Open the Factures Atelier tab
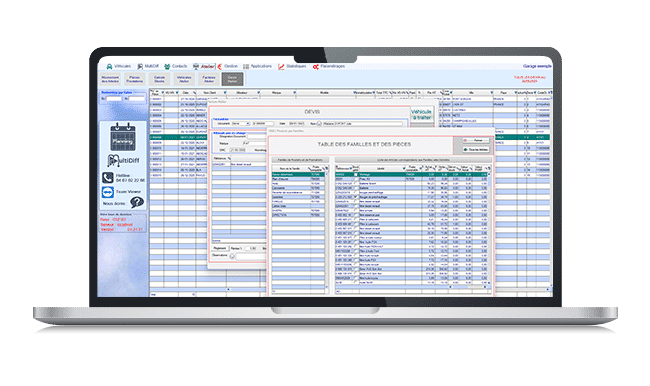 209,79
